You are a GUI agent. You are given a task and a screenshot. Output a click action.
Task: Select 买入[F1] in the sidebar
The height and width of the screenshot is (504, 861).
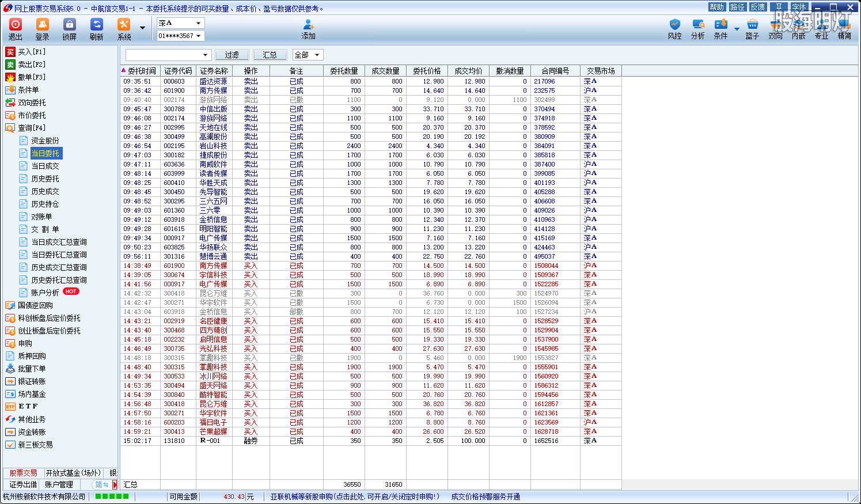[x=26, y=52]
